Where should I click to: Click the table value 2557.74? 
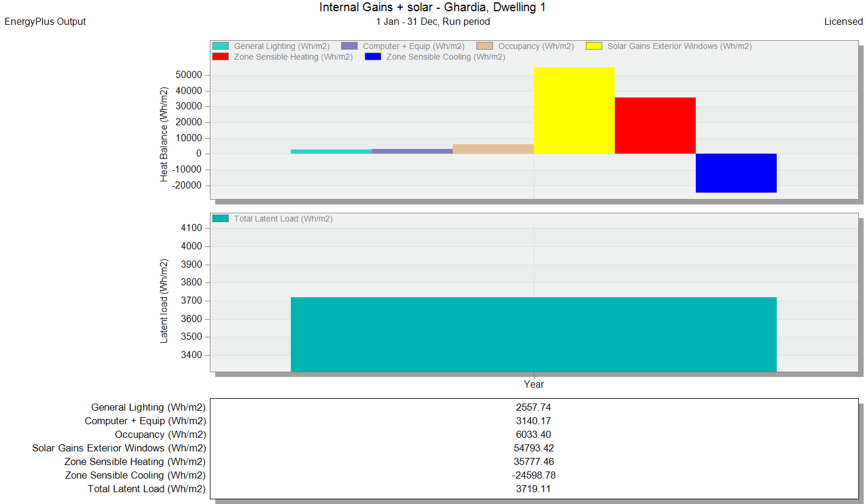pos(533,407)
